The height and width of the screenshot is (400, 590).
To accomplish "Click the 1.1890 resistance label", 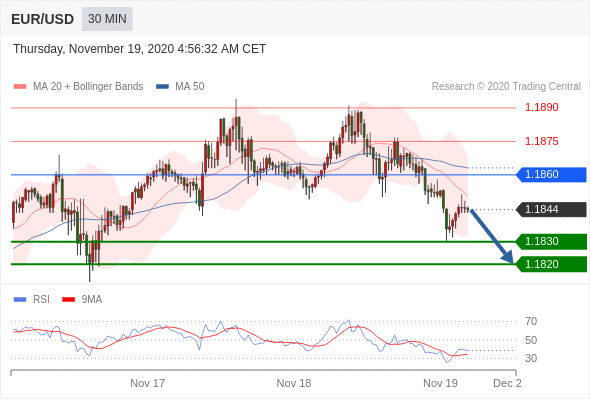I will coord(542,108).
